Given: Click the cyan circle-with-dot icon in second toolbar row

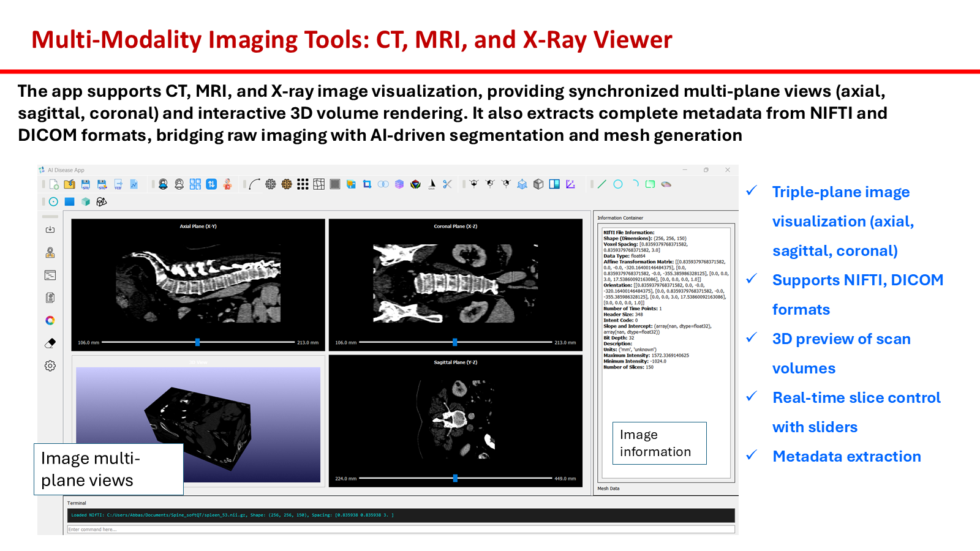Looking at the screenshot, I should tap(53, 201).
